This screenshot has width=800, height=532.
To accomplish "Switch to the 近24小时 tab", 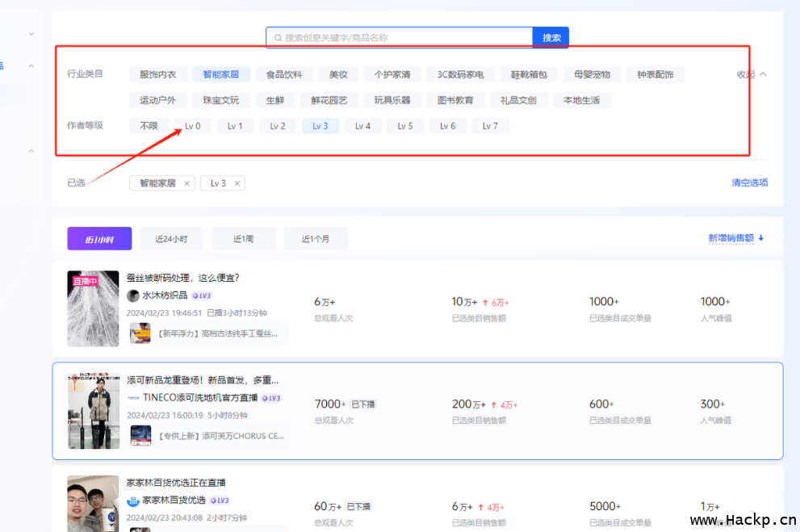I will pos(171,239).
